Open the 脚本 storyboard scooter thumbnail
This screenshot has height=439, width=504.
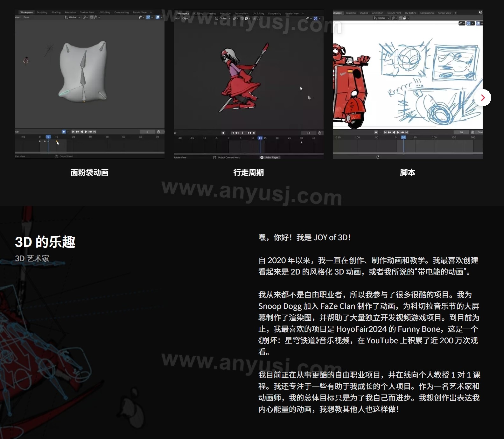click(x=408, y=84)
